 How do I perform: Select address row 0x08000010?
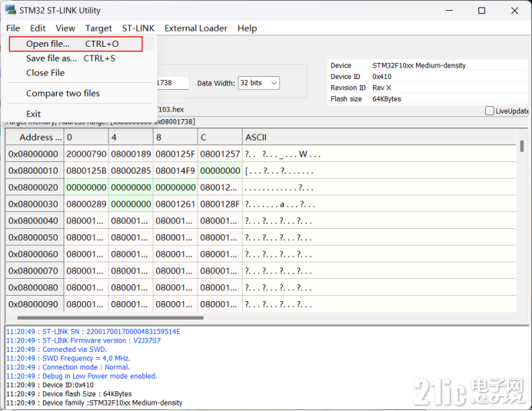33,171
